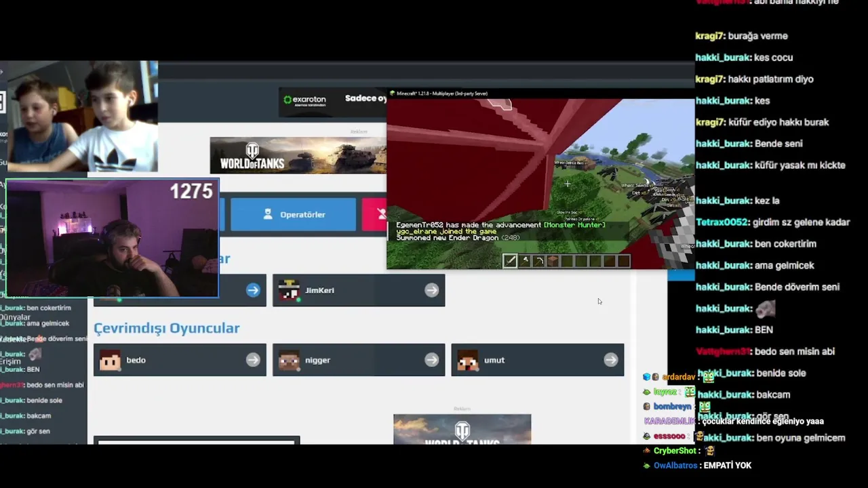Click the 1275 counter on webcam
868x488 pixels.
pyautogui.click(x=191, y=192)
